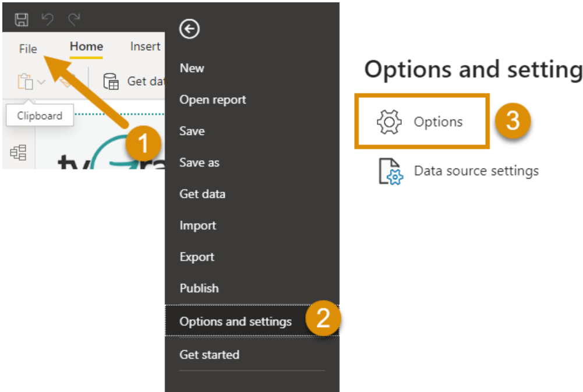Select the Home ribbon tab
Viewport: 583px width, 392px height.
(86, 47)
